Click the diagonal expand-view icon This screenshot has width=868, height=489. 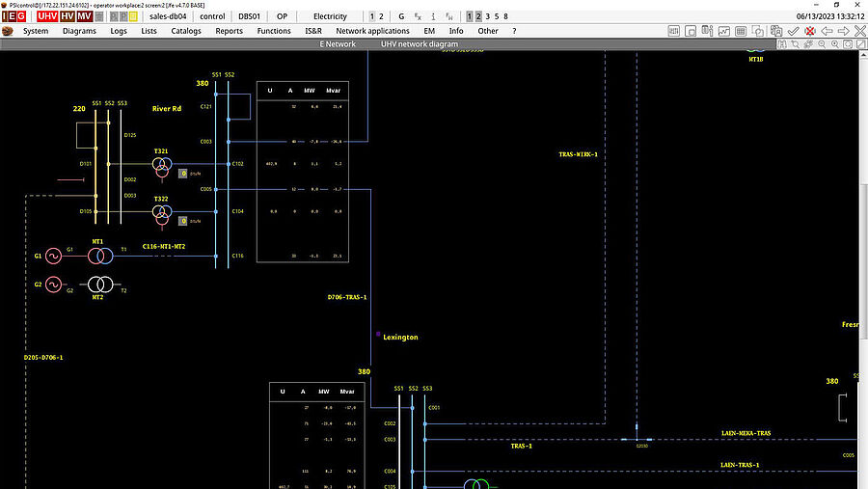tap(861, 44)
